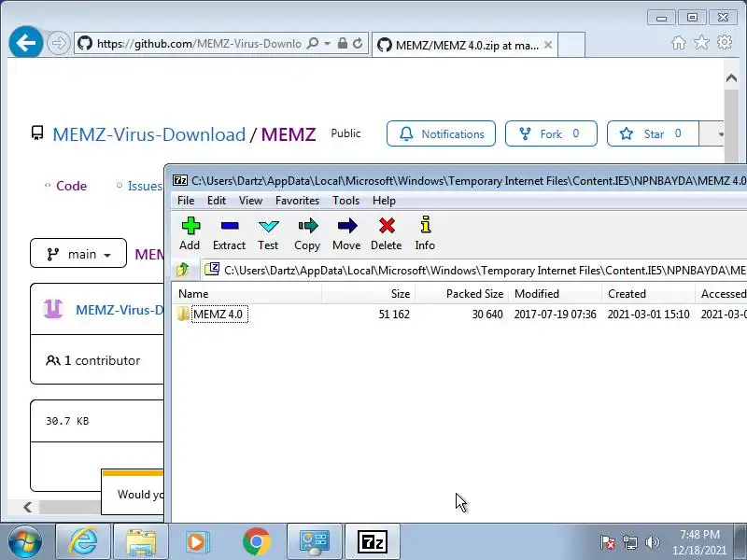Star the MEMZ repository
747x560 pixels.
coord(653,133)
